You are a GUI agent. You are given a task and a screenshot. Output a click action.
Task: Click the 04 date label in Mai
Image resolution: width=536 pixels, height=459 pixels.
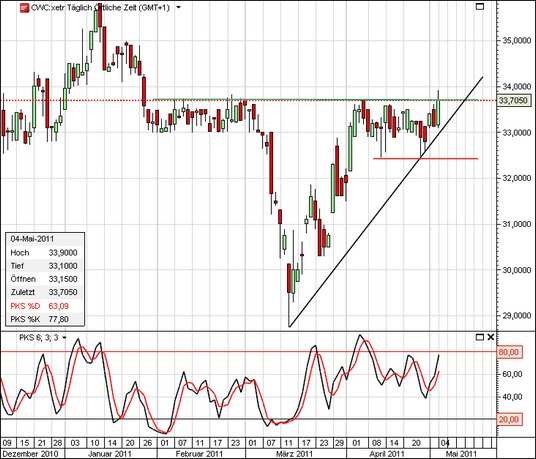coord(445,443)
